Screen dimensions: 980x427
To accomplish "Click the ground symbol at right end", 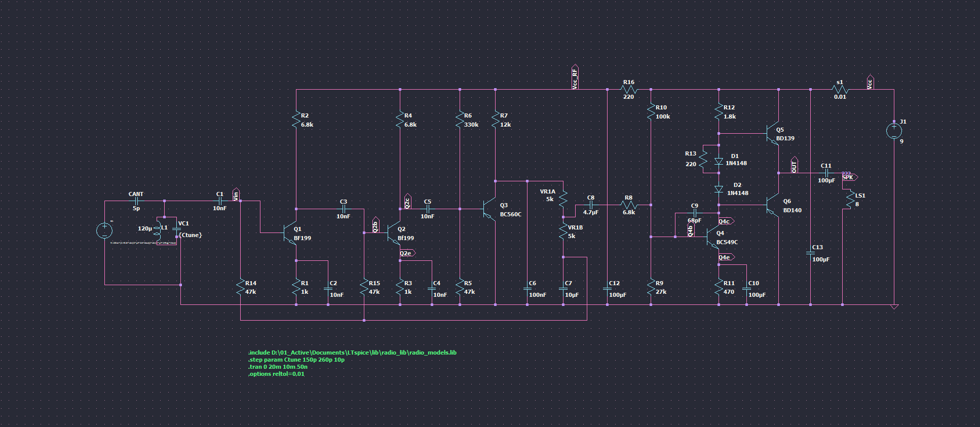I will point(894,307).
